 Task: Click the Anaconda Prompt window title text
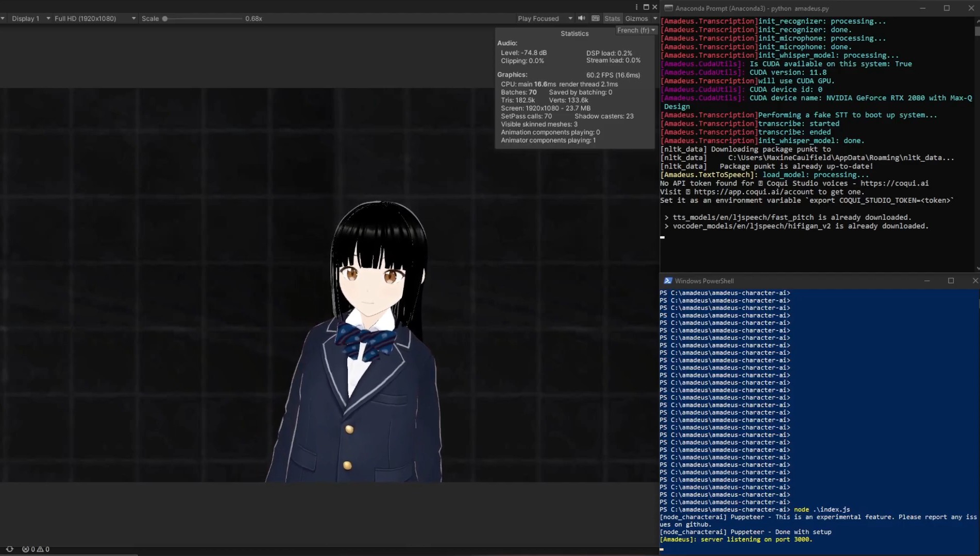point(752,8)
